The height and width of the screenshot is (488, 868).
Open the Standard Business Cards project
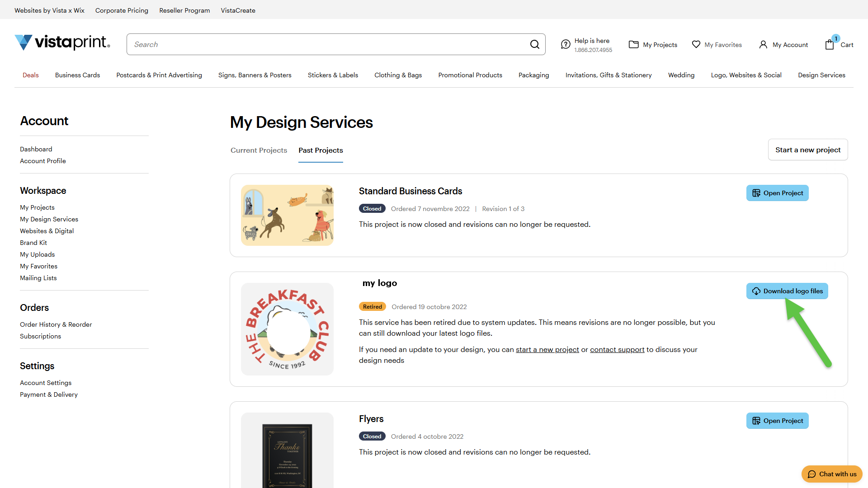tap(778, 193)
